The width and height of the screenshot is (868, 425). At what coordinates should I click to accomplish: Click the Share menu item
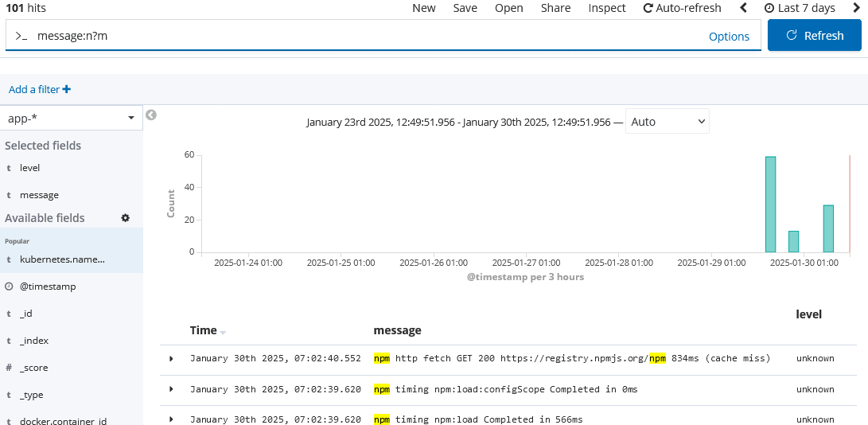pos(555,8)
